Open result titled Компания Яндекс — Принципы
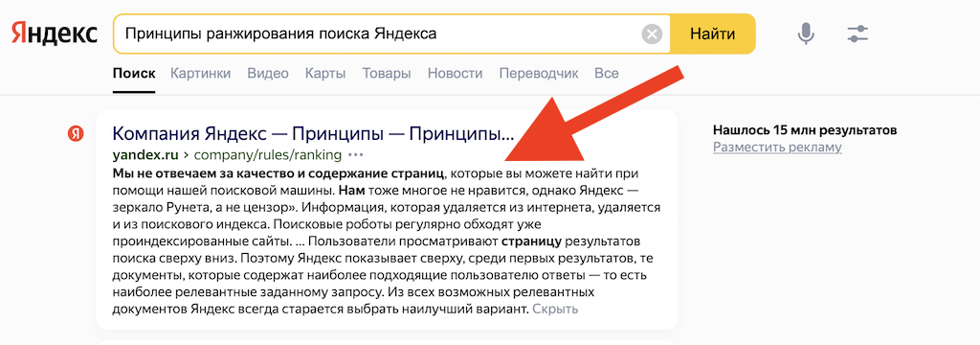980x345 pixels. pyautogui.click(x=313, y=134)
